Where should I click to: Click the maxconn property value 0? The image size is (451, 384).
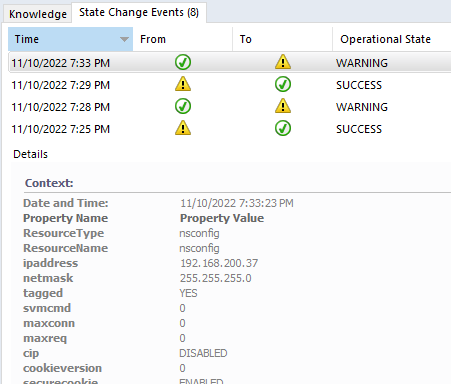tap(182, 323)
